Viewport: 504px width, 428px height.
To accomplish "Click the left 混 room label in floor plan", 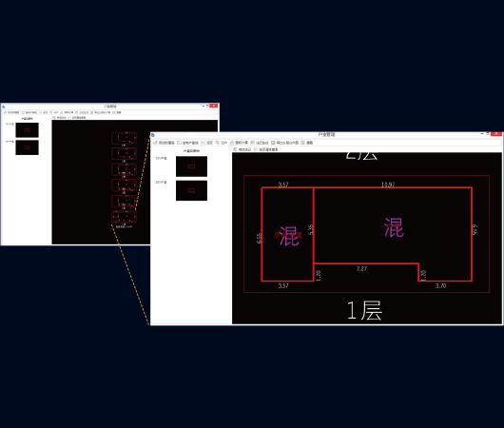I will pyautogui.click(x=289, y=236).
